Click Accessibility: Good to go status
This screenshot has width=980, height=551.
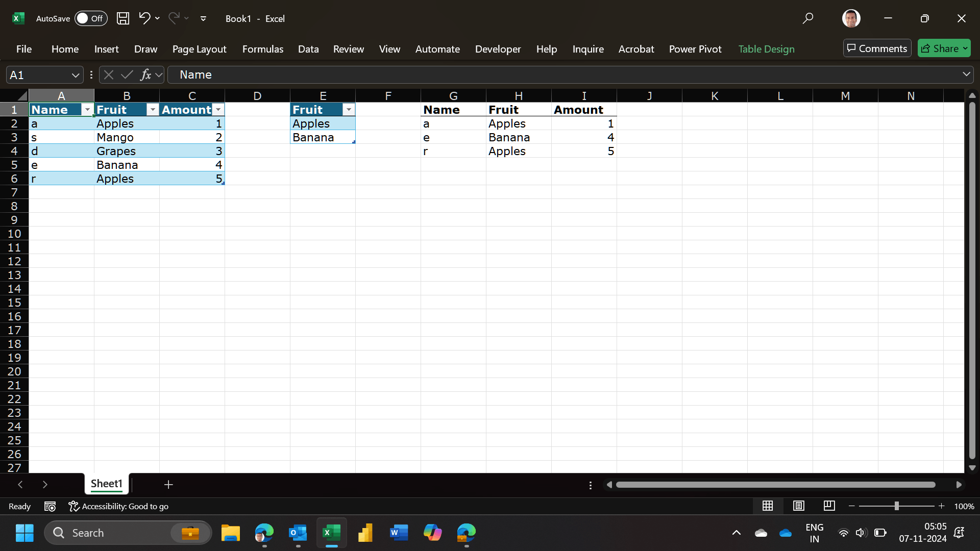click(x=118, y=506)
